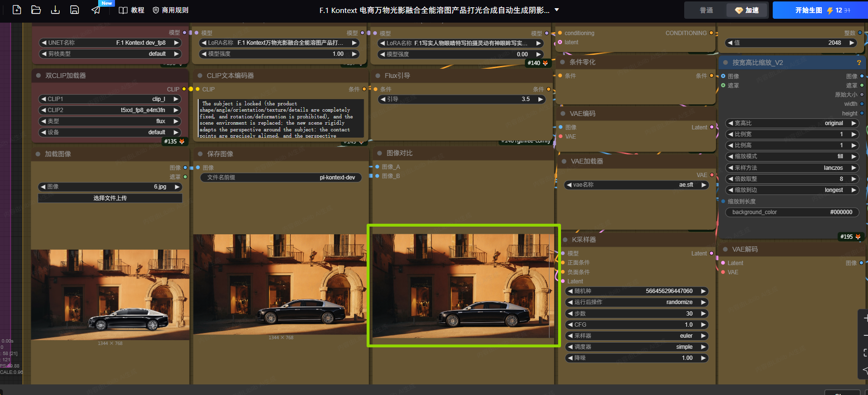Click the save floppy disk icon
The image size is (868, 395).
coord(75,10)
